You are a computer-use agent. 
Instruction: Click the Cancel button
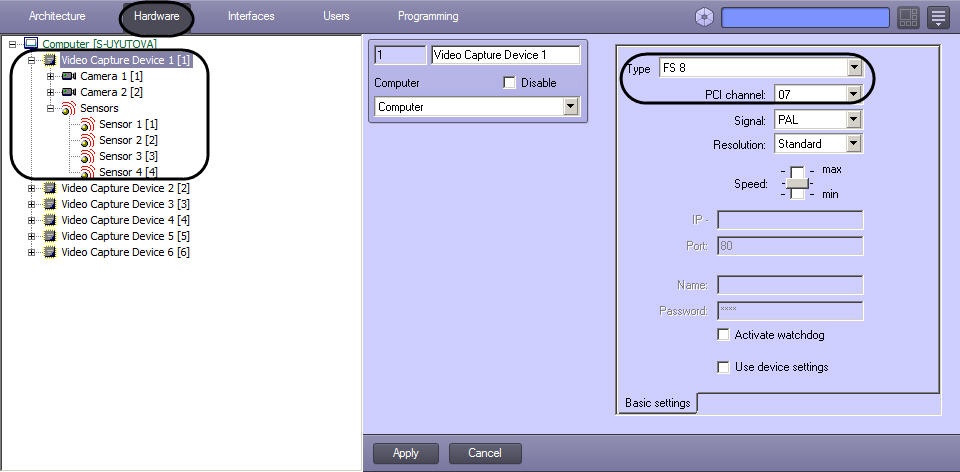[x=485, y=453]
